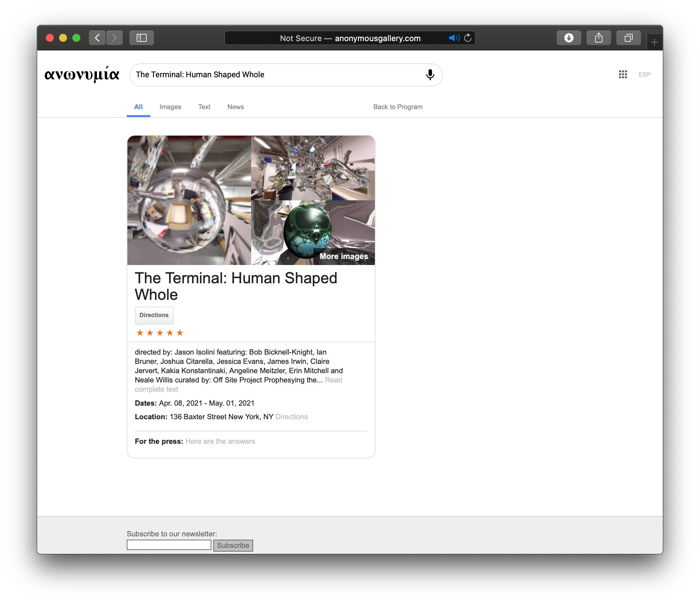Focus the newsletter email input field

click(x=169, y=545)
